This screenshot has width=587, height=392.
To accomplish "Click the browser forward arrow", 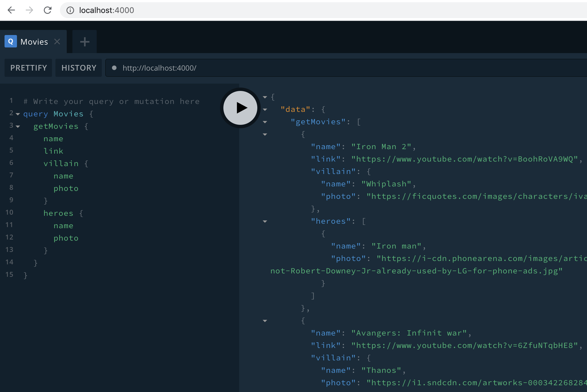I will tap(29, 10).
